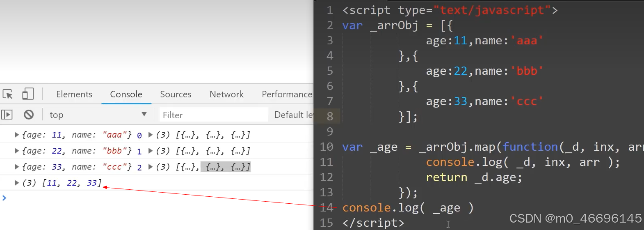Screen dimensions: 644x230
Task: Click the value "aaa" in the console output
Action: coord(114,135)
